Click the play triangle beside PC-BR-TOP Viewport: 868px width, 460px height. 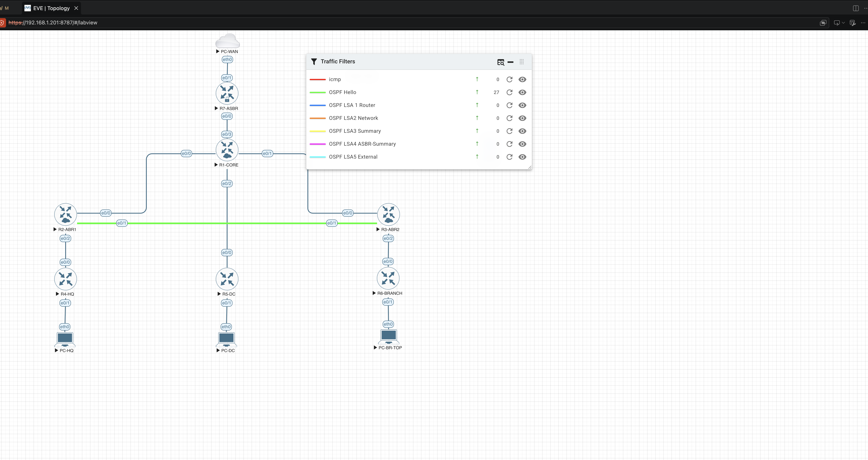[375, 348]
